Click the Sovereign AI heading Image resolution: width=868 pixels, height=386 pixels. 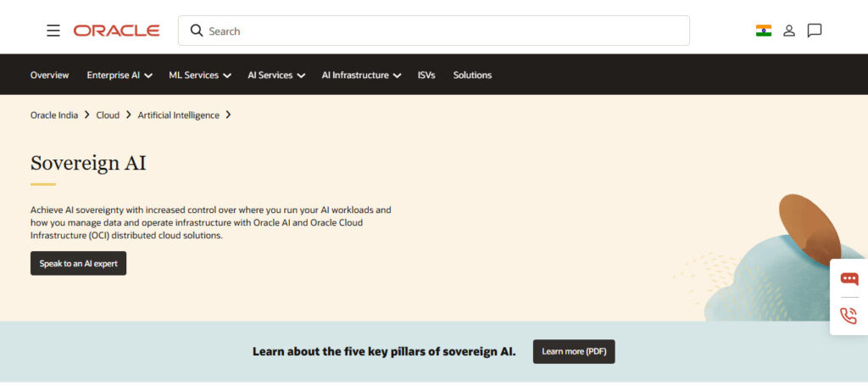click(88, 163)
